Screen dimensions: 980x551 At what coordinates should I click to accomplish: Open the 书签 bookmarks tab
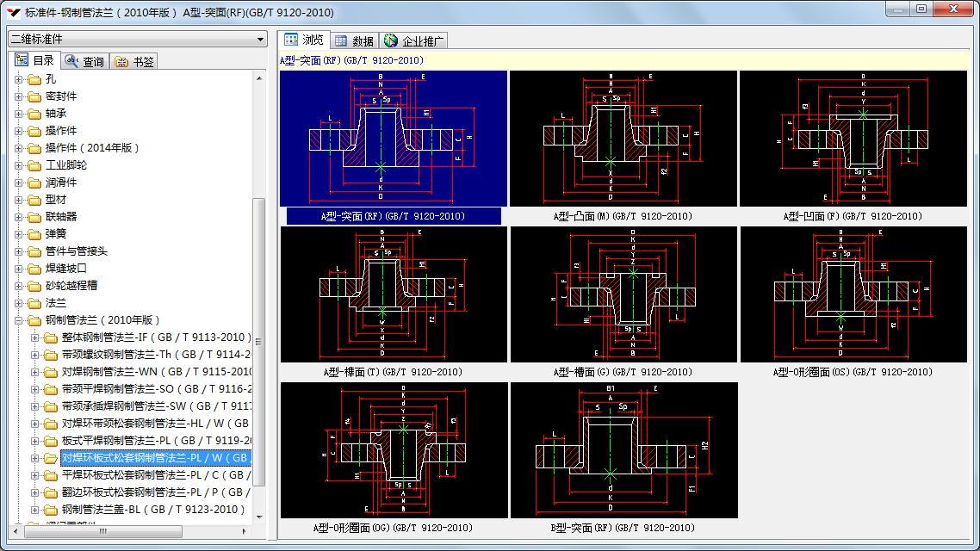click(134, 61)
